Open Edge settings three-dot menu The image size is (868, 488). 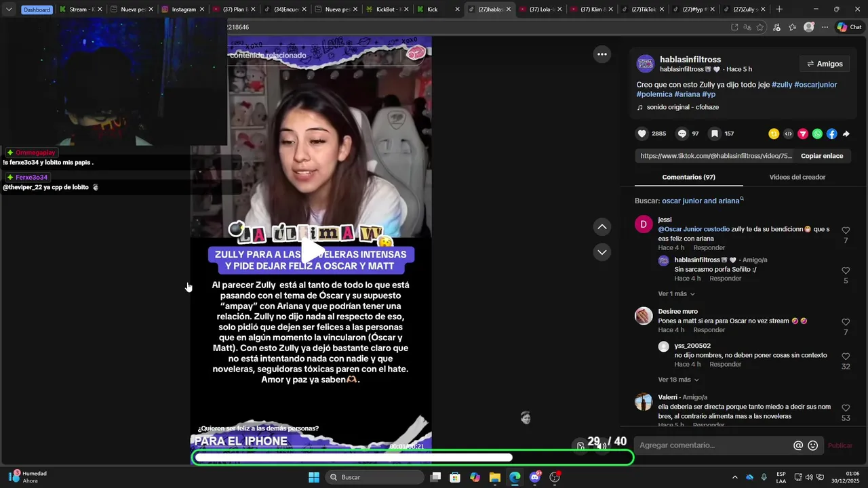[825, 27]
